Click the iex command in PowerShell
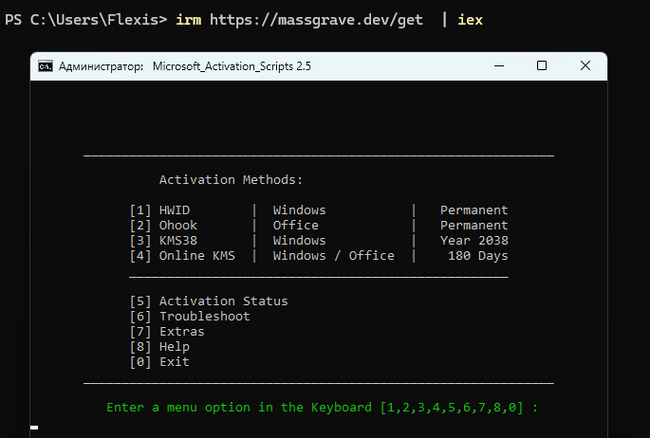 pyautogui.click(x=470, y=20)
